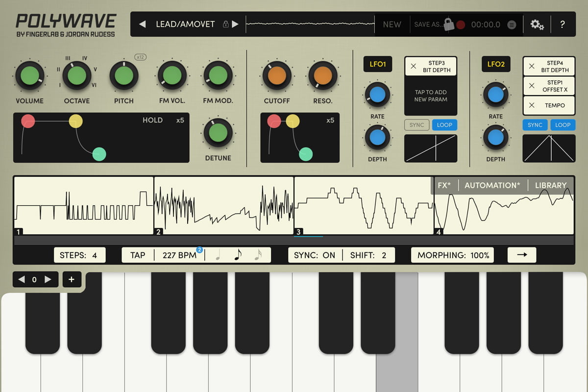The image size is (588, 392).
Task: Select the eighth note division
Action: pyautogui.click(x=238, y=255)
